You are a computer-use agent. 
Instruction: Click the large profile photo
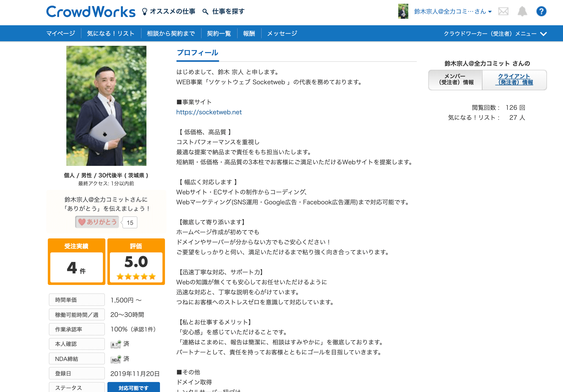[x=106, y=106]
